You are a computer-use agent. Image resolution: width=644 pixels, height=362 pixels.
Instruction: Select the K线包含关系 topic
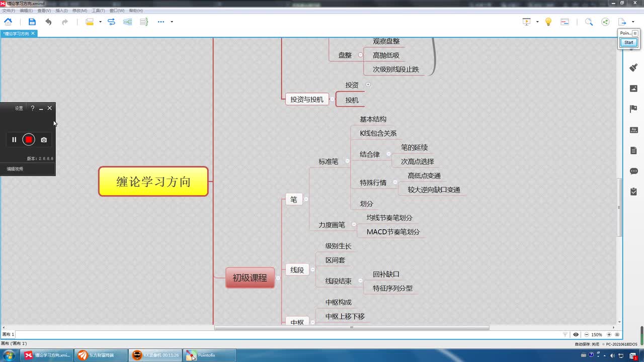pos(378,133)
